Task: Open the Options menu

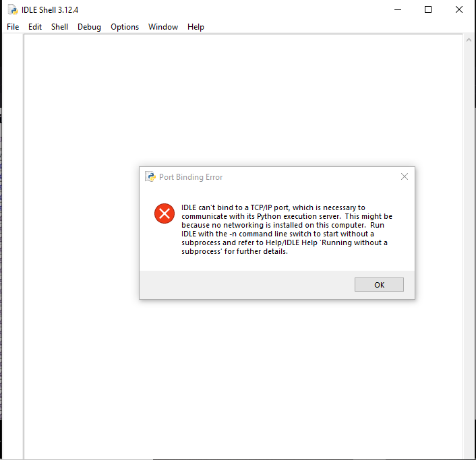Action: coord(125,27)
